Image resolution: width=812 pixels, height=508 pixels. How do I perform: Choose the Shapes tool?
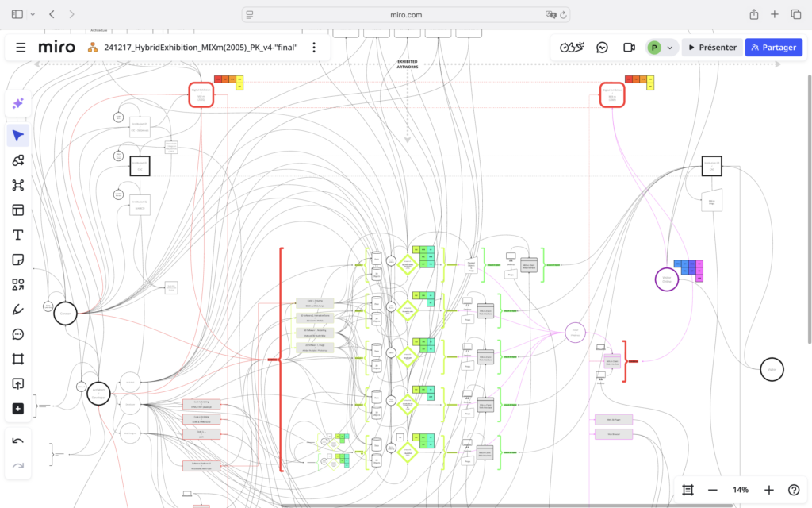(17, 284)
